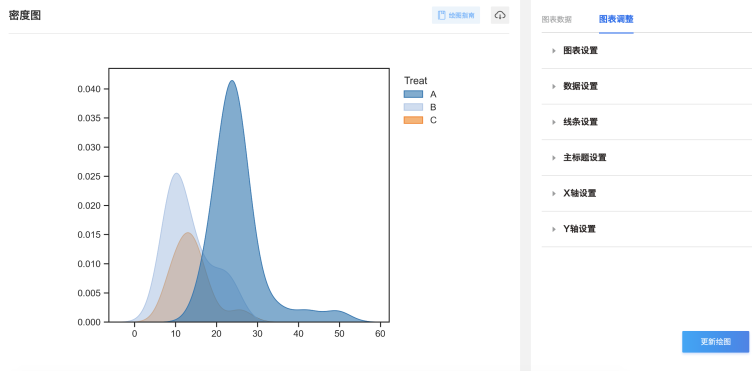Image resolution: width=752 pixels, height=371 pixels.
Task: Expand the X轴设置 section
Action: pyautogui.click(x=646, y=194)
